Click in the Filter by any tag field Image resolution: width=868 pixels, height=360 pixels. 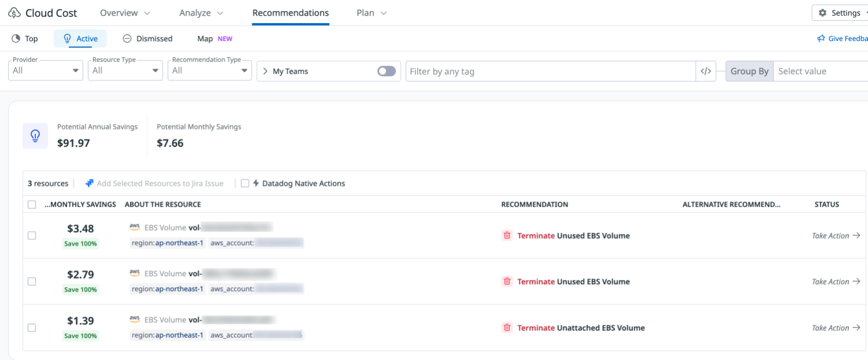[x=550, y=71]
